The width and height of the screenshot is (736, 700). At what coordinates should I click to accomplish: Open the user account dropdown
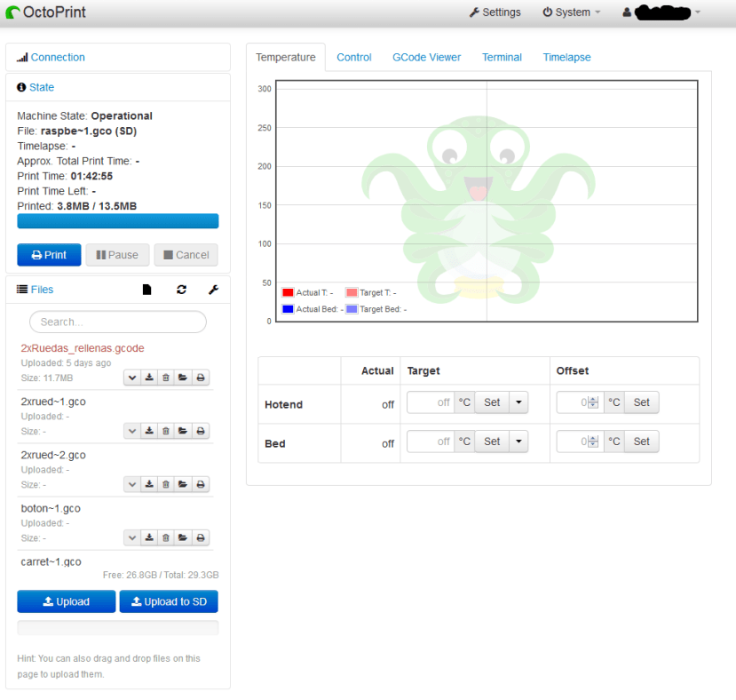tap(661, 12)
